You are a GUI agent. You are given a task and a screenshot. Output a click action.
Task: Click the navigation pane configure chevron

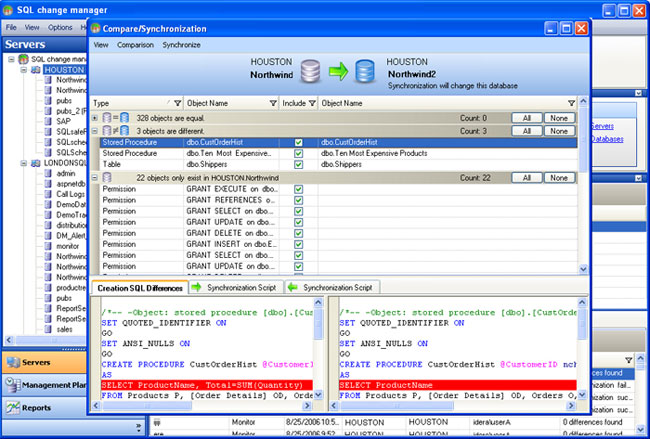(138, 426)
